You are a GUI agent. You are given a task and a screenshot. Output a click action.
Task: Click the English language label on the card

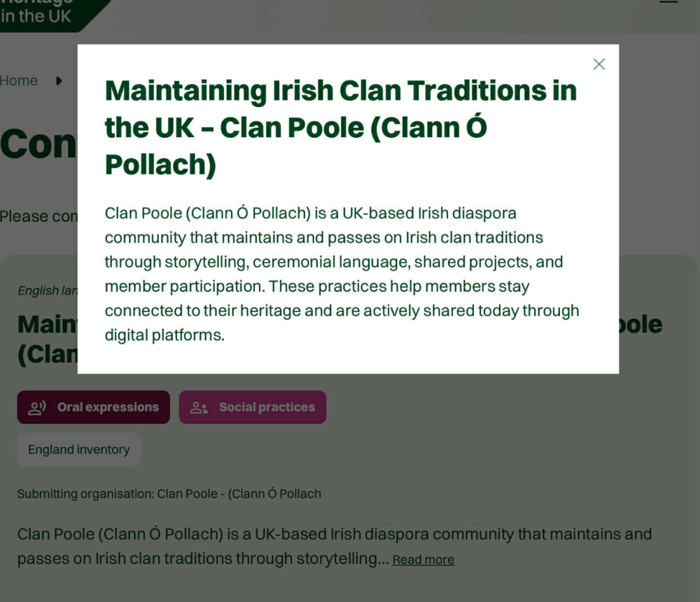pos(48,290)
